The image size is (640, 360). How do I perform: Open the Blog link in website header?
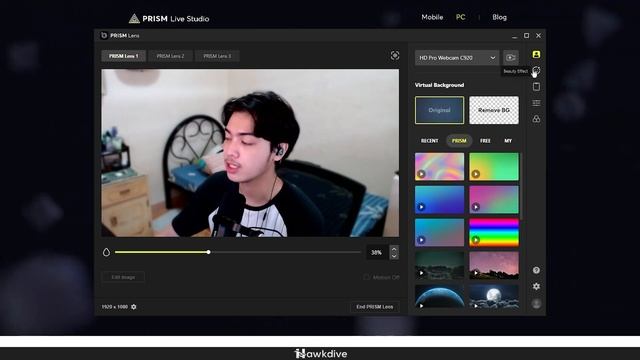499,17
